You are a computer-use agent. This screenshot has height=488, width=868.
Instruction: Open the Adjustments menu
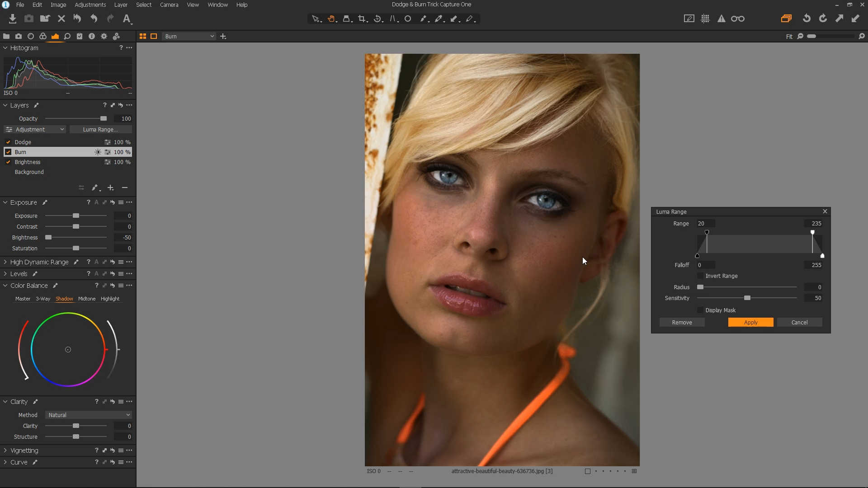tap(90, 5)
